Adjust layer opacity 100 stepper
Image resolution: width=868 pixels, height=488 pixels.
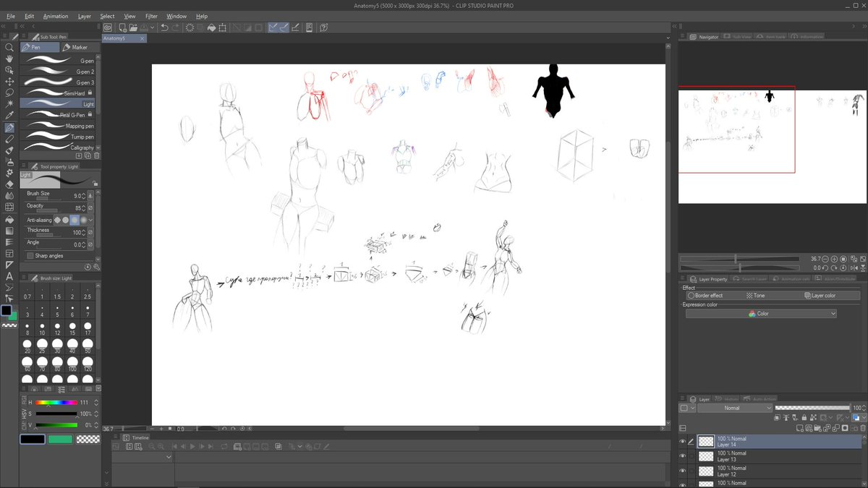click(864, 408)
